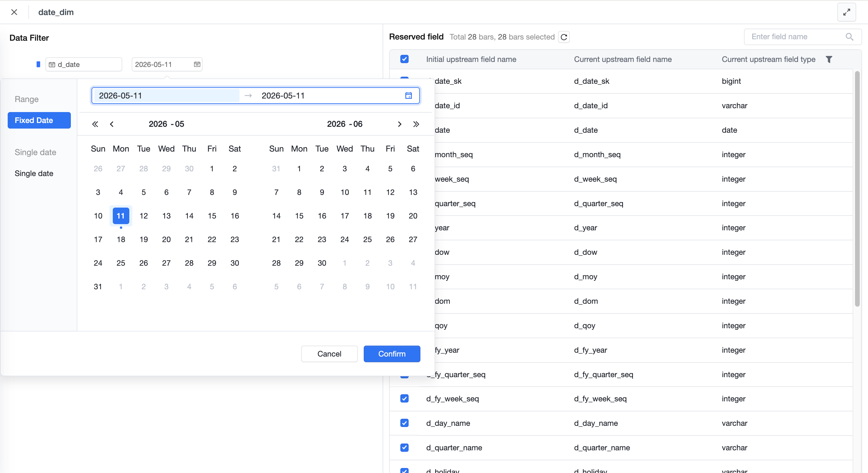Click the refresh icon beside bars selected
868x473 pixels.
click(x=564, y=37)
